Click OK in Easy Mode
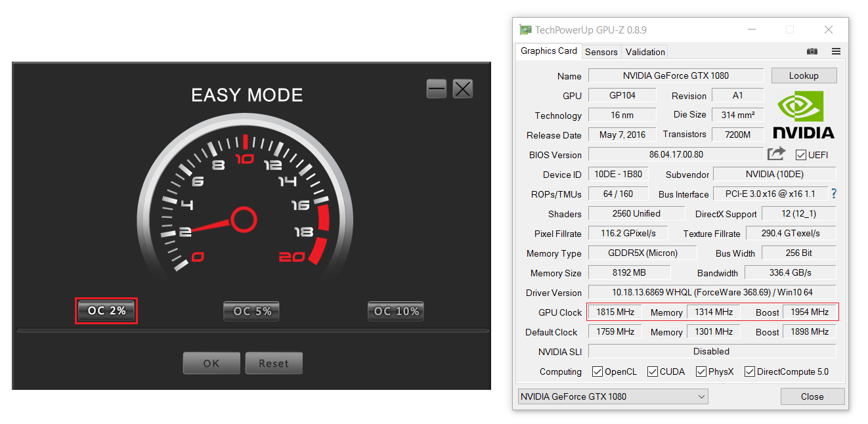This screenshot has height=424, width=868. [211, 363]
